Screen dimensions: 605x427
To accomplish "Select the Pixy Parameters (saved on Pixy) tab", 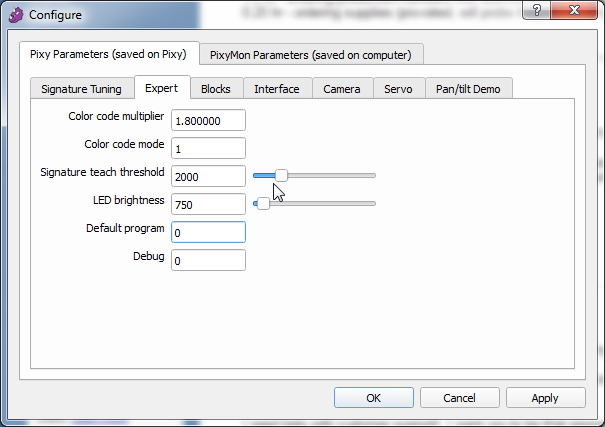I will 109,54.
